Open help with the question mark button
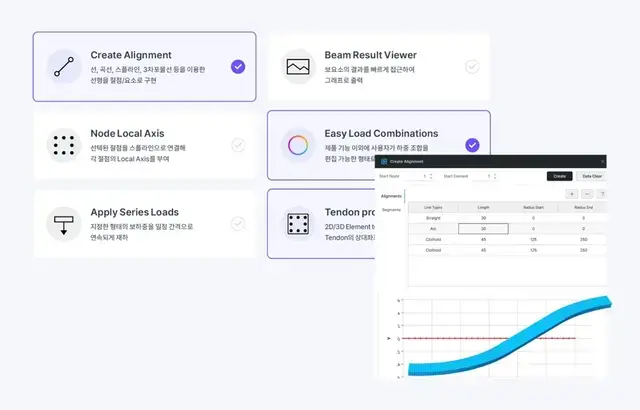 (602, 193)
